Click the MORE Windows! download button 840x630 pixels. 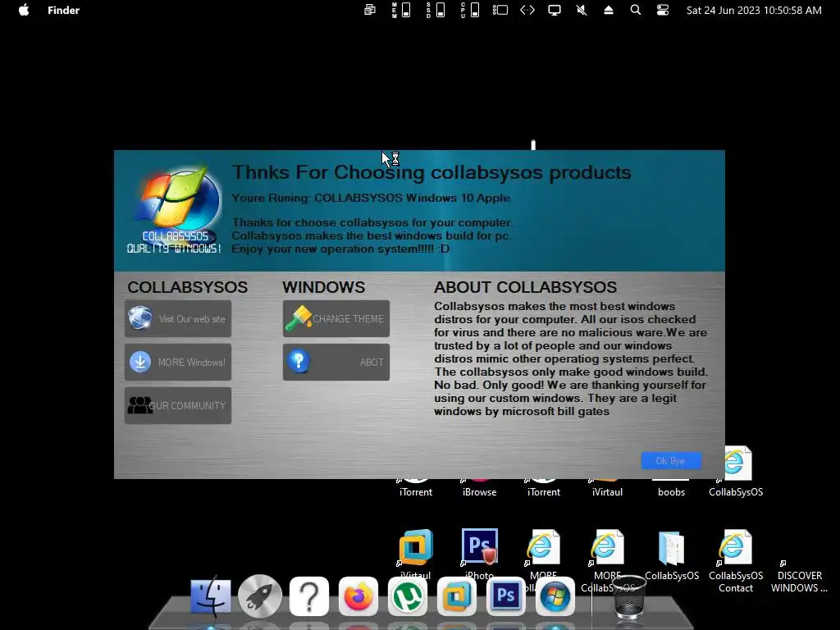coord(178,362)
